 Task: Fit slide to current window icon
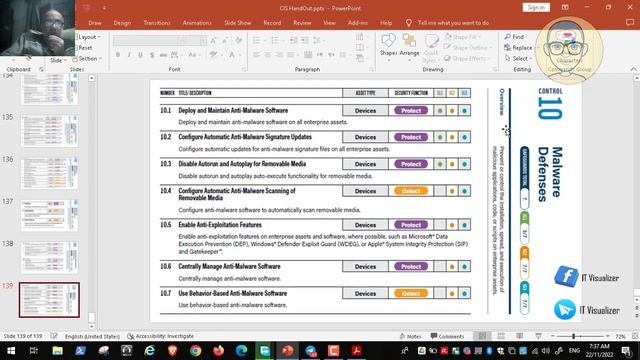[x=635, y=336]
